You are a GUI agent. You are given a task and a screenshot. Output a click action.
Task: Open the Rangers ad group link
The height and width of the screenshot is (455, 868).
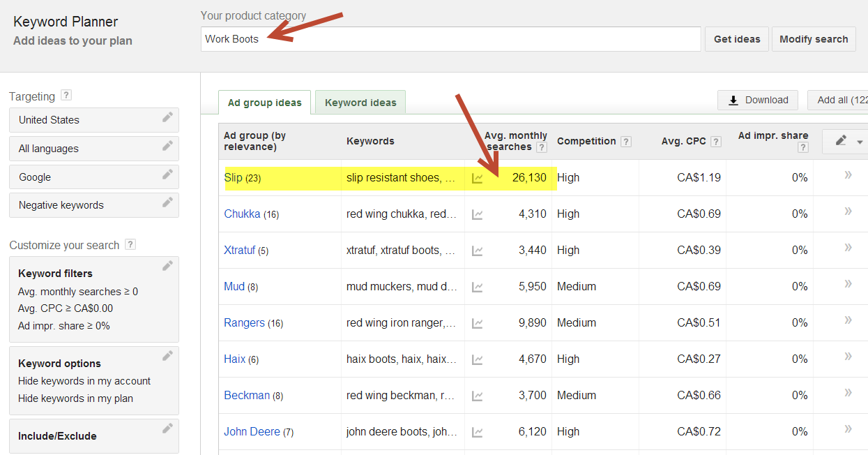[244, 323]
